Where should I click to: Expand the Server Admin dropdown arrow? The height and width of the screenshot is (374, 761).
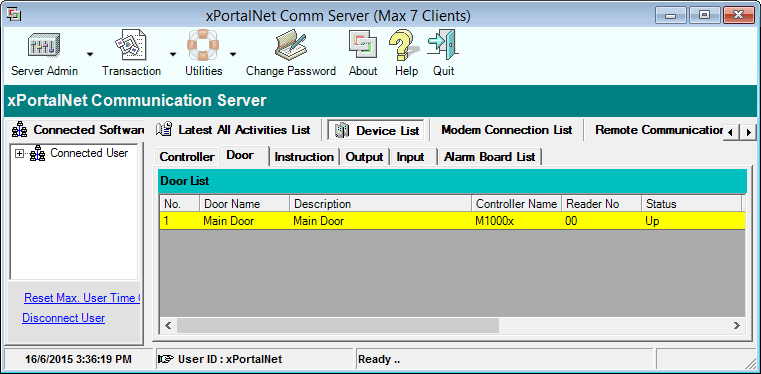tap(90, 54)
